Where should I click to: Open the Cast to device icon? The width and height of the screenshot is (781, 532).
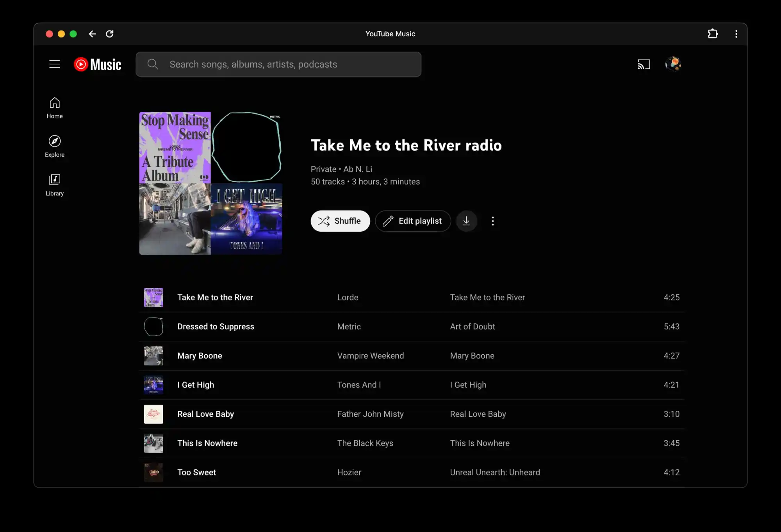(644, 64)
